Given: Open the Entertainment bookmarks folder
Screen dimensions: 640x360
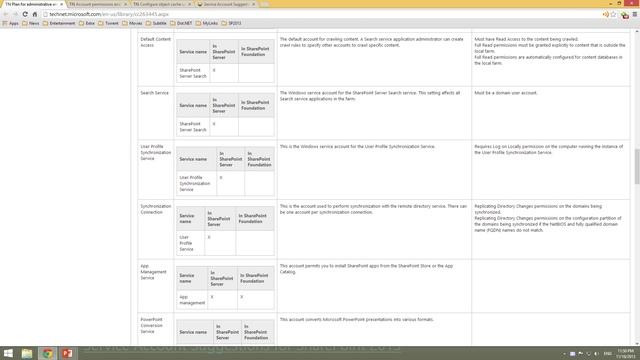Looking at the screenshot, I should point(59,23).
